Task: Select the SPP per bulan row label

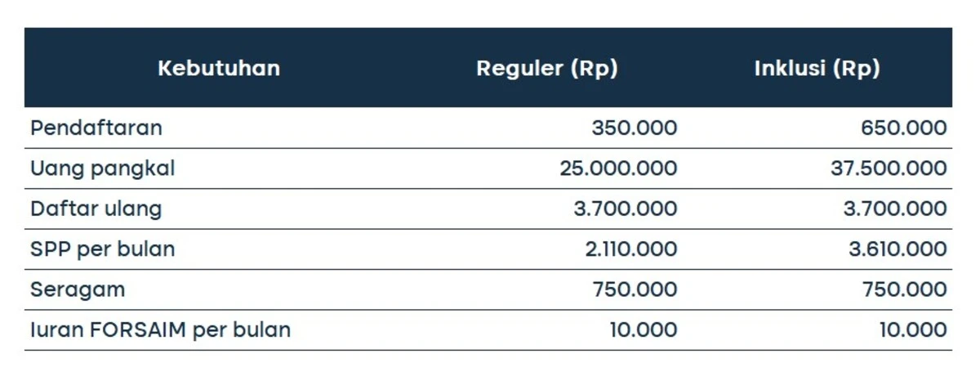Action: pyautogui.click(x=103, y=249)
